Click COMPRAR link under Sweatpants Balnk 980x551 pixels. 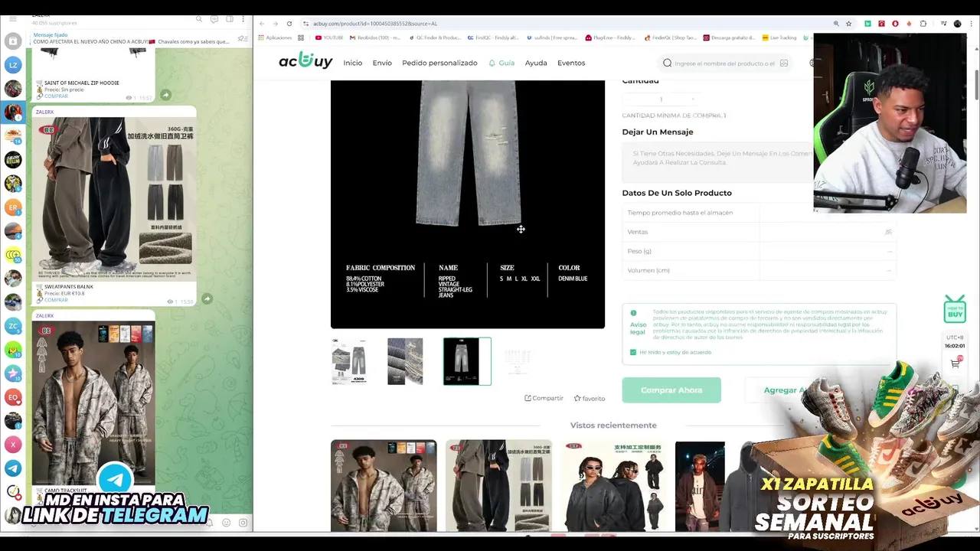[56, 300]
